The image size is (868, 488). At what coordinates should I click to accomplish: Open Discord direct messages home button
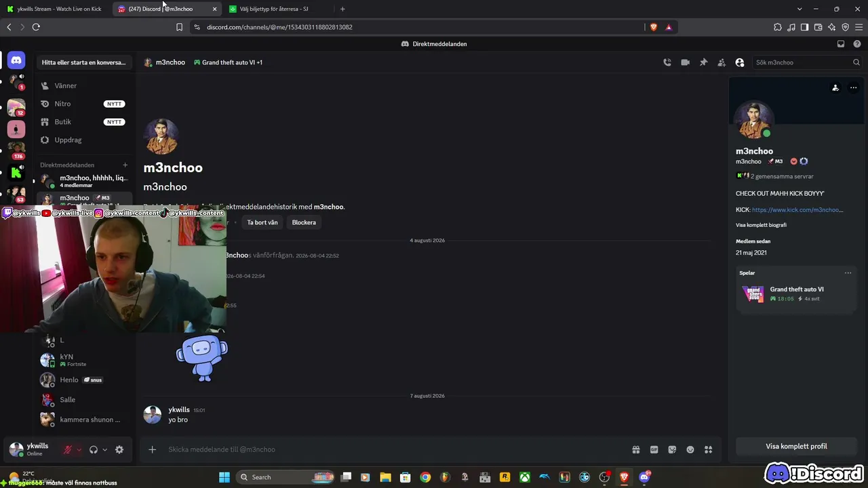click(16, 60)
